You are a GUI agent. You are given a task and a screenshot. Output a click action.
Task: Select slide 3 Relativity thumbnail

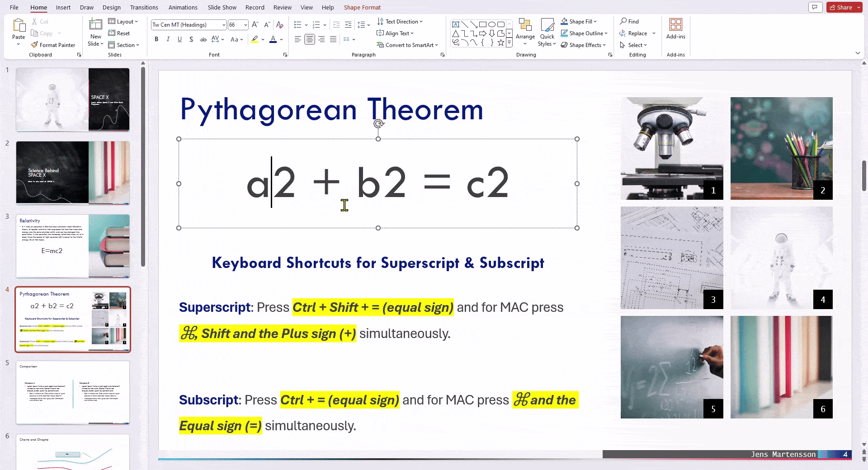(73, 246)
